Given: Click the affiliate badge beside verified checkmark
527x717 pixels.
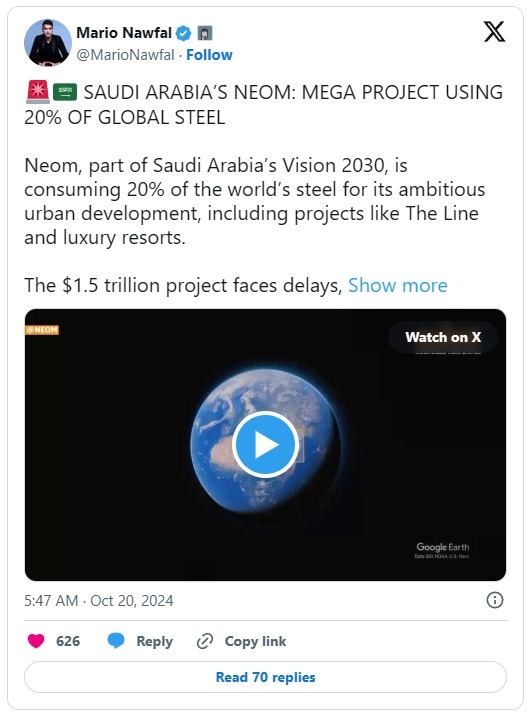Looking at the screenshot, I should 204,33.
